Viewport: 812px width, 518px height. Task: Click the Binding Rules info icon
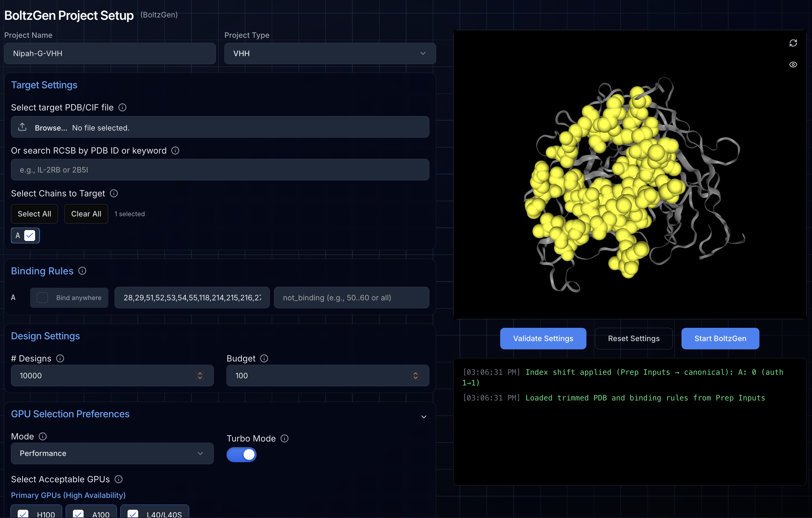(x=82, y=271)
